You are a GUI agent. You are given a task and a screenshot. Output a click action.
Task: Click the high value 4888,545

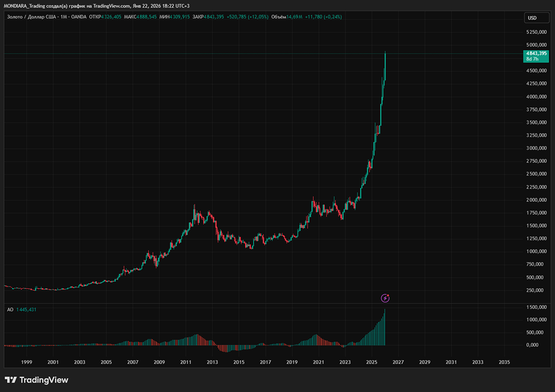click(147, 17)
